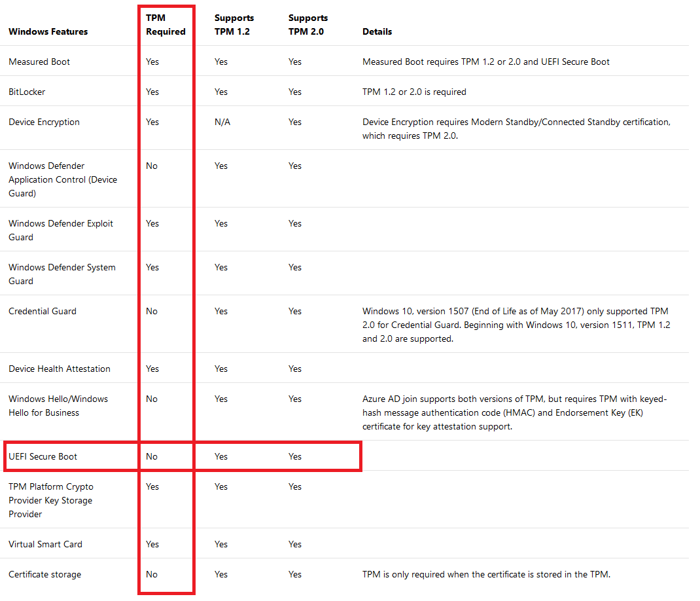Click TPM 2.0 'Yes' for Credential Guard
The image size is (700, 601).
[x=294, y=311]
